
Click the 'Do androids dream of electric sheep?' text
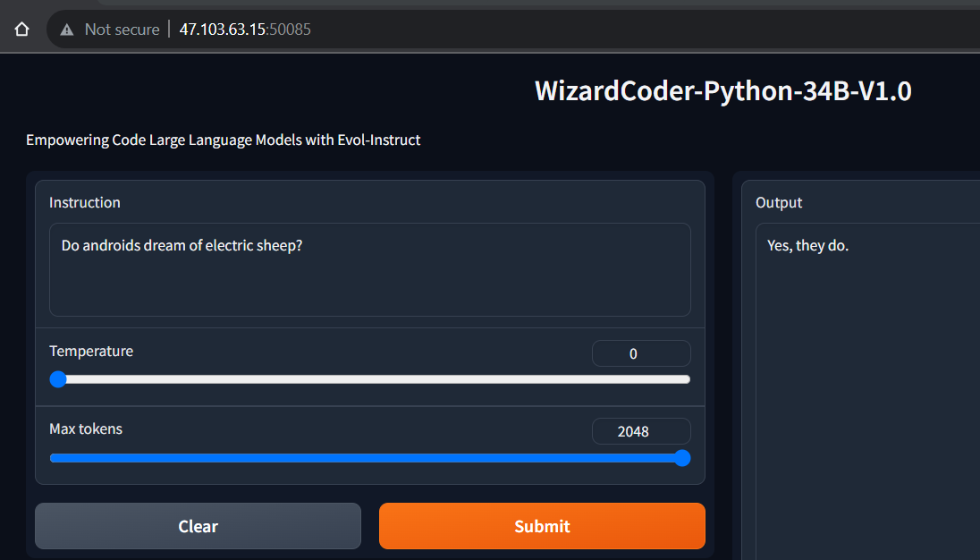(182, 245)
